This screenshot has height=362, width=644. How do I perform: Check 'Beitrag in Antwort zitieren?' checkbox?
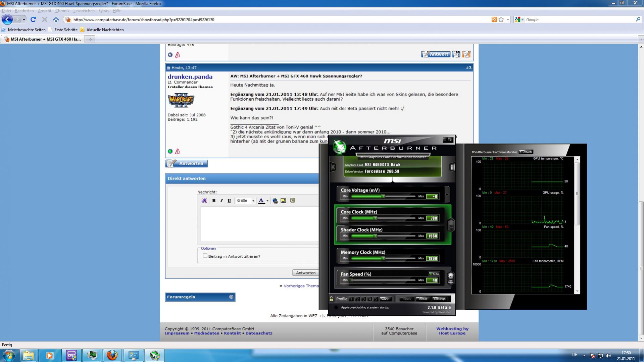205,256
